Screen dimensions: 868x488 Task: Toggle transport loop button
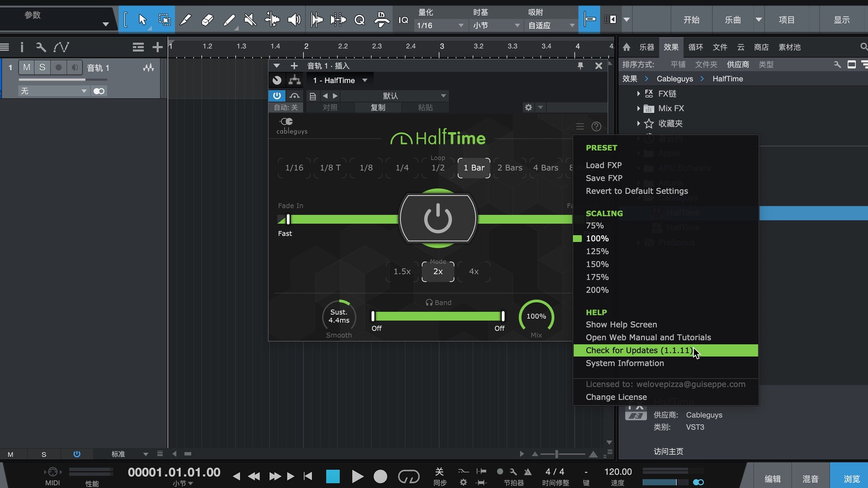click(x=409, y=476)
